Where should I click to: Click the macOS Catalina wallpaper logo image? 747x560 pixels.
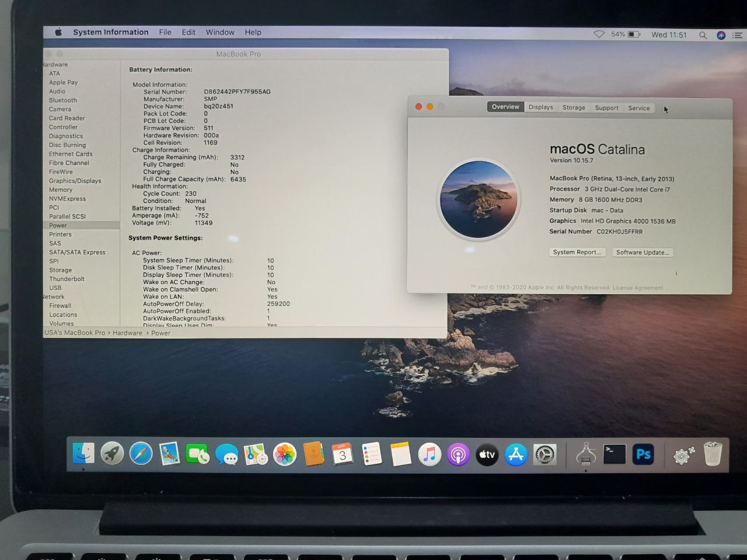[x=479, y=199]
